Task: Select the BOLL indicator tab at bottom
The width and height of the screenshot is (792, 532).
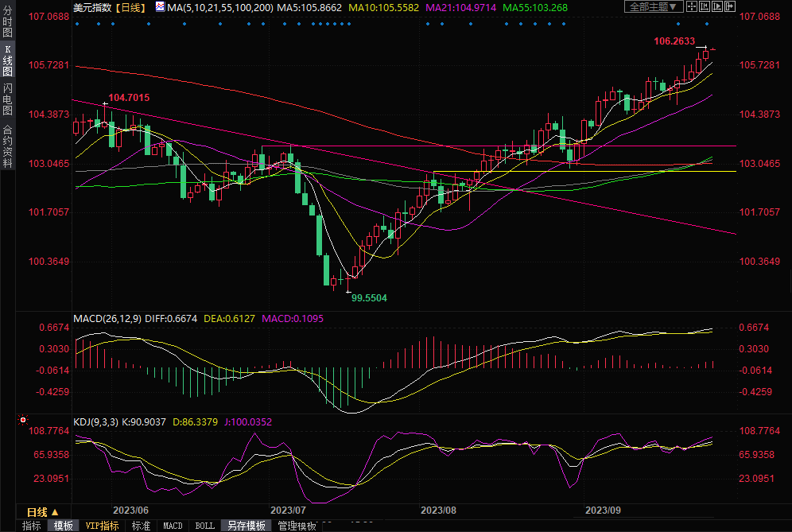Action: (x=204, y=526)
